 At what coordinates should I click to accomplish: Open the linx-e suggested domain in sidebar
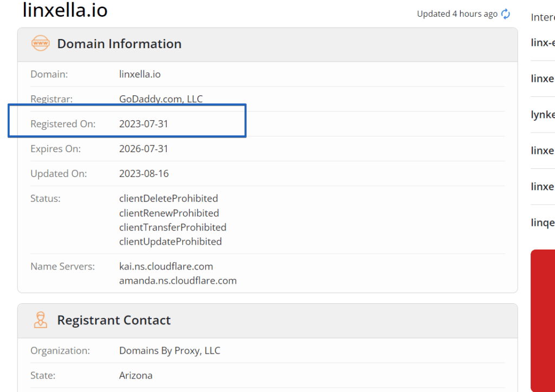pyautogui.click(x=543, y=43)
